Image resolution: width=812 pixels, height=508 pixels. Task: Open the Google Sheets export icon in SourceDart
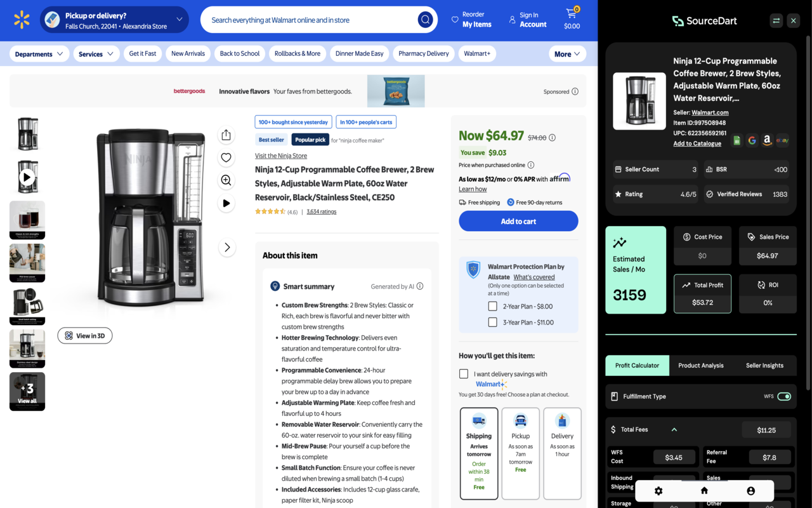[737, 140]
